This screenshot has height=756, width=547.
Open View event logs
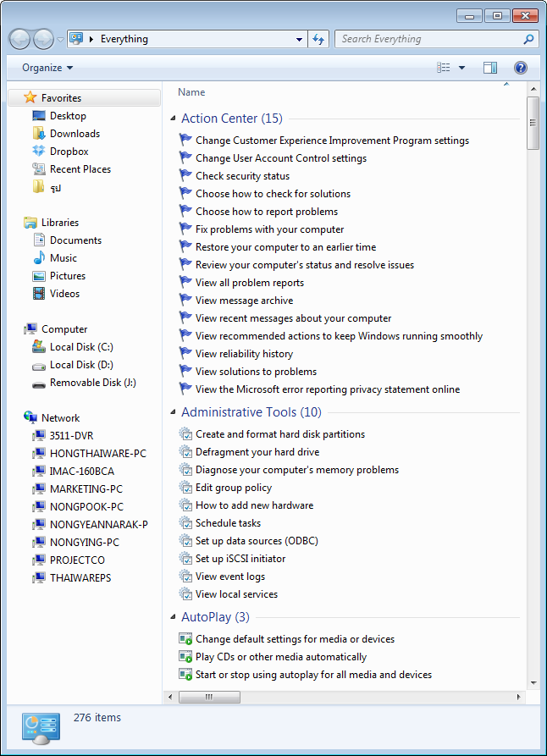230,577
